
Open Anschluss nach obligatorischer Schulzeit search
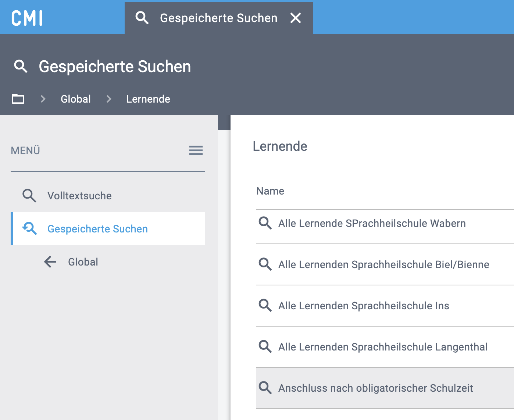point(375,388)
